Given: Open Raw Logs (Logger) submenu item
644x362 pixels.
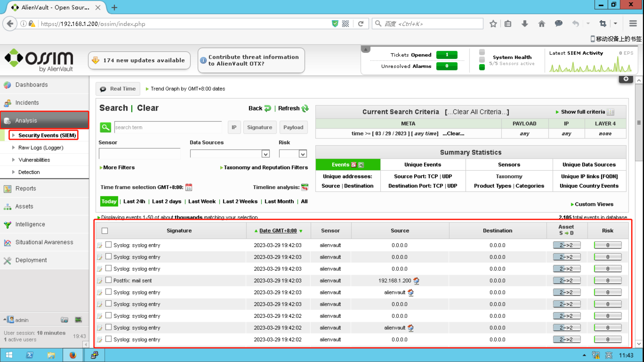Looking at the screenshot, I should [41, 148].
